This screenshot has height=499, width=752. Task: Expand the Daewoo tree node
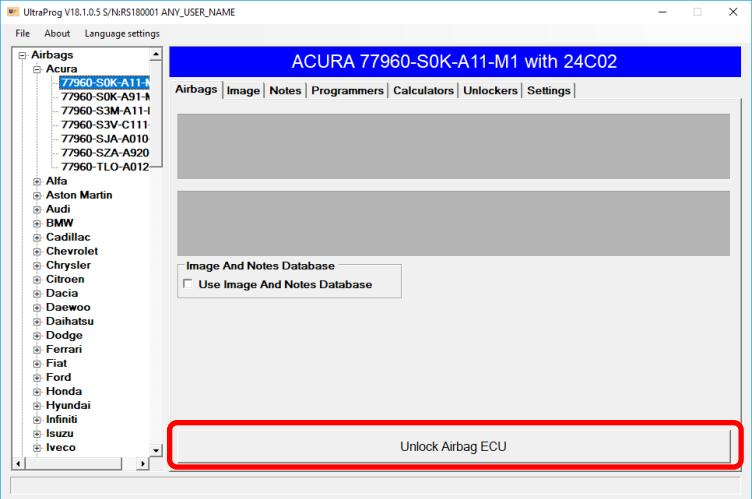(x=37, y=308)
